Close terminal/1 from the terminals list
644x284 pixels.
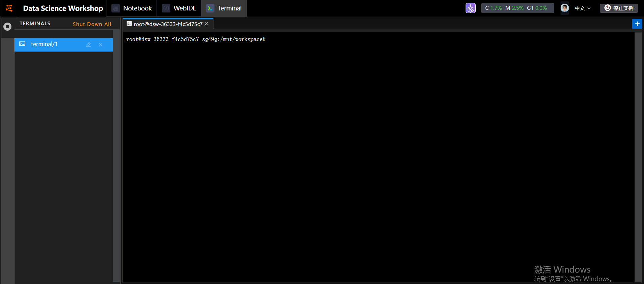[101, 44]
